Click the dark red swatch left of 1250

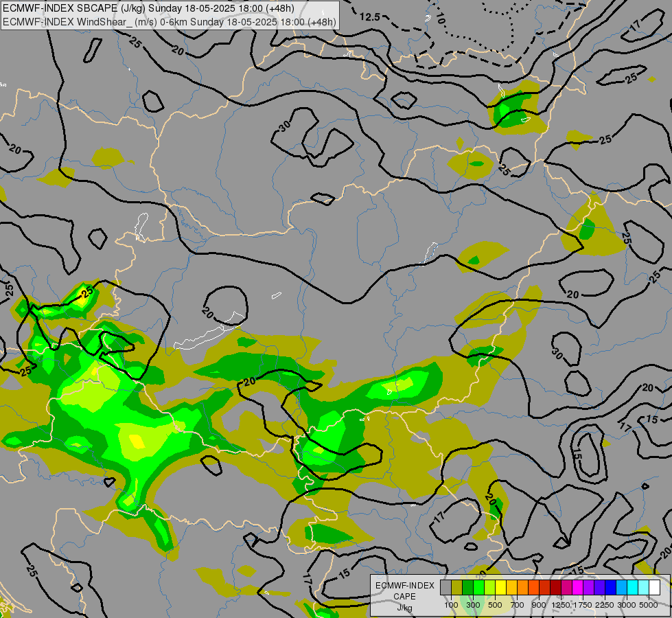[556, 588]
